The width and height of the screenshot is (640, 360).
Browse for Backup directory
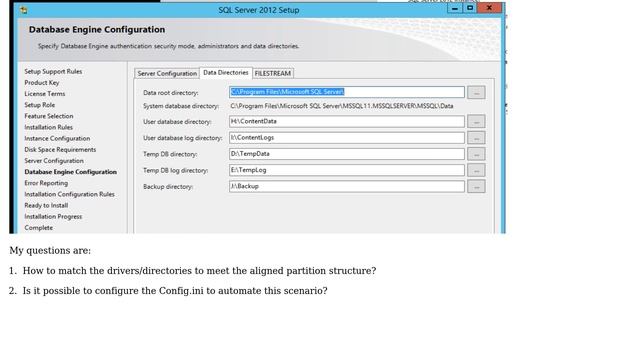[476, 187]
